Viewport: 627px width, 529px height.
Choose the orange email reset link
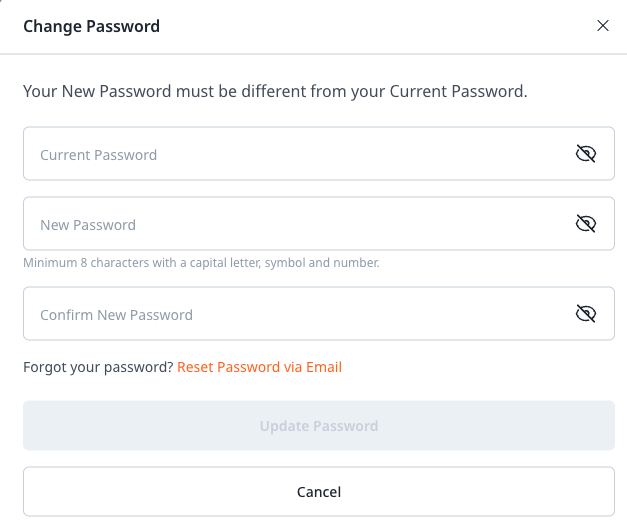[x=260, y=367]
